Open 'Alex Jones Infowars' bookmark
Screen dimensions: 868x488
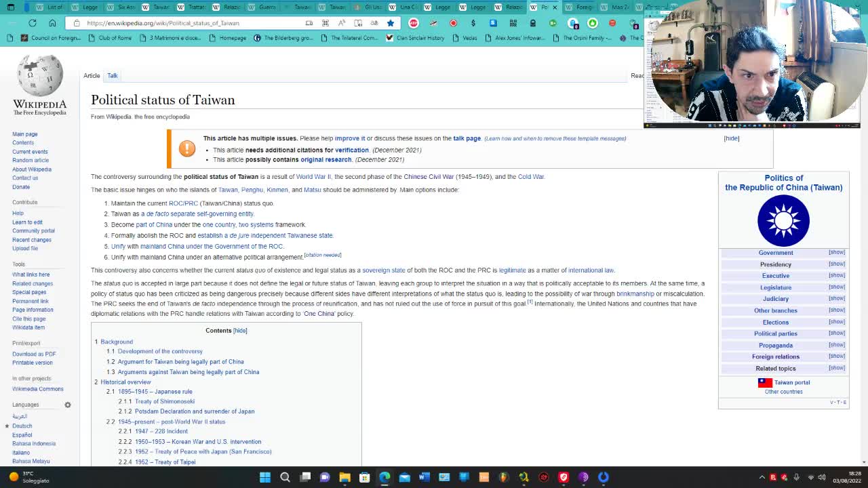tap(515, 38)
